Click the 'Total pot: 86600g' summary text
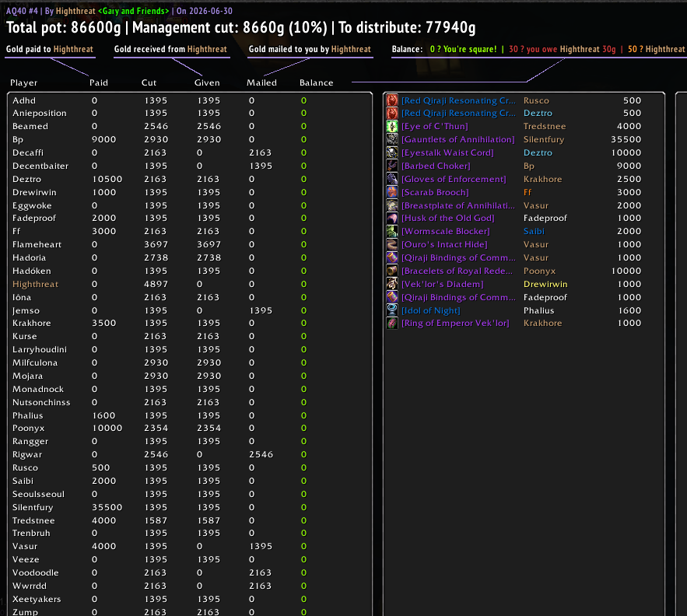The height and width of the screenshot is (616, 687). pos(63,27)
